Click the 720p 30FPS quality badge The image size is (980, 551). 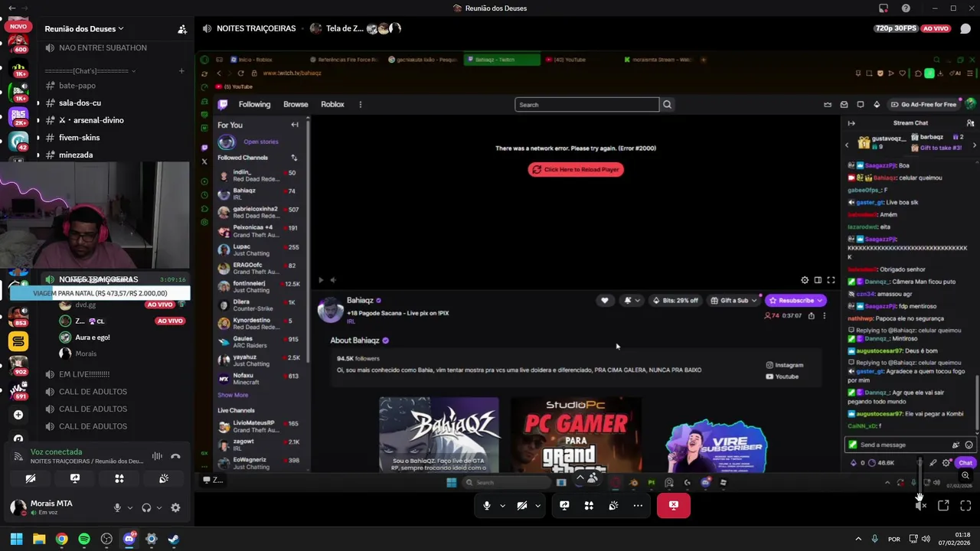coord(896,28)
